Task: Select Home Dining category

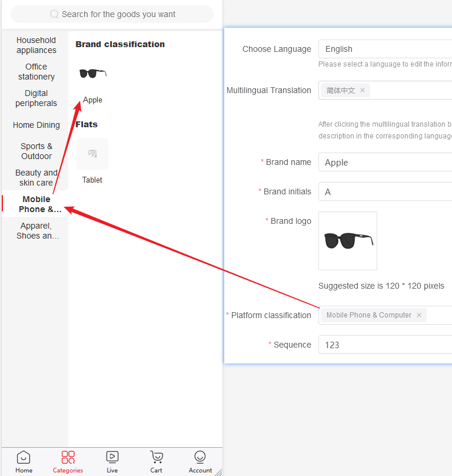Action: point(36,125)
